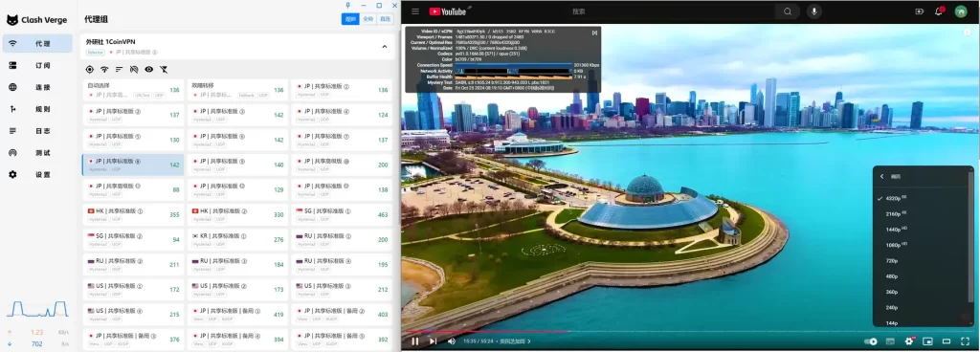
Task: Select the 1440p HD quality option
Action: coord(922,230)
